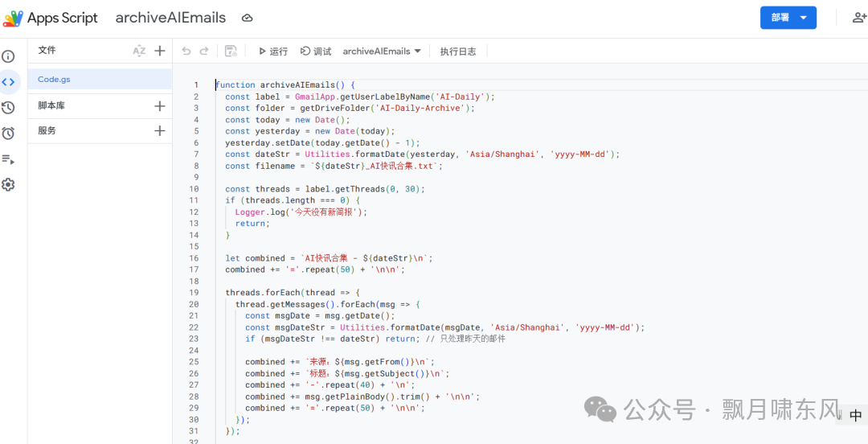Open project history icon in sidebar
Screen dimensions: 868x444
pos(8,108)
